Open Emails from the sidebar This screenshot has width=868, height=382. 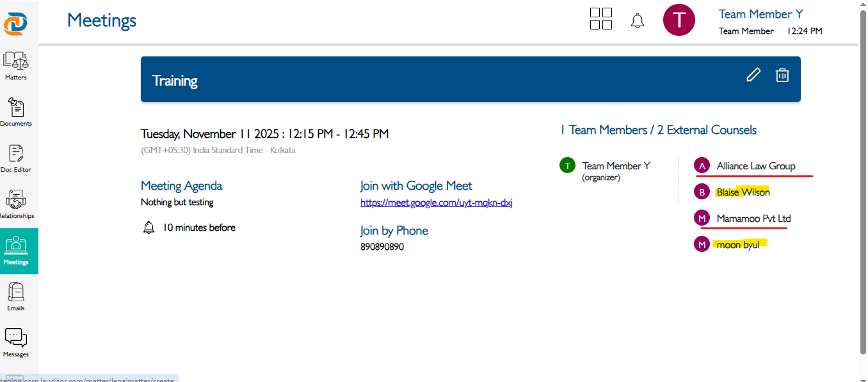[x=16, y=297]
